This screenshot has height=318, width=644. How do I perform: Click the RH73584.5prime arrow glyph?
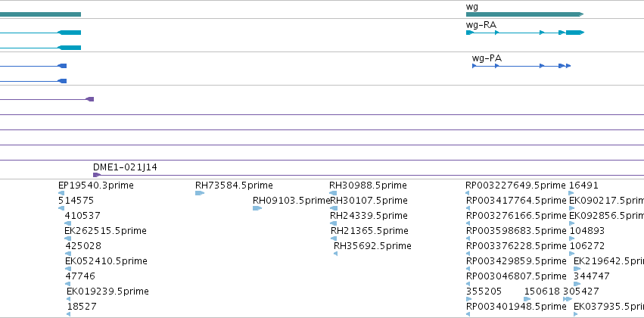(200, 193)
